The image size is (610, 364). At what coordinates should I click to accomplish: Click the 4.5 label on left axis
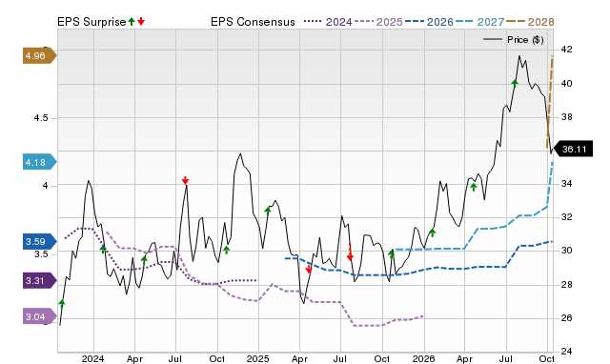pos(41,118)
